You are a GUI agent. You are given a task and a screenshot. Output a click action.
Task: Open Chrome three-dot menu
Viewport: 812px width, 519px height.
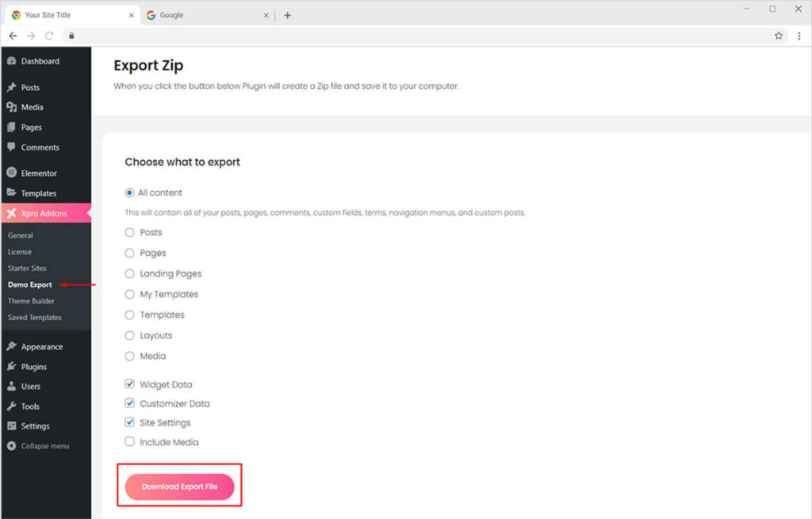799,36
